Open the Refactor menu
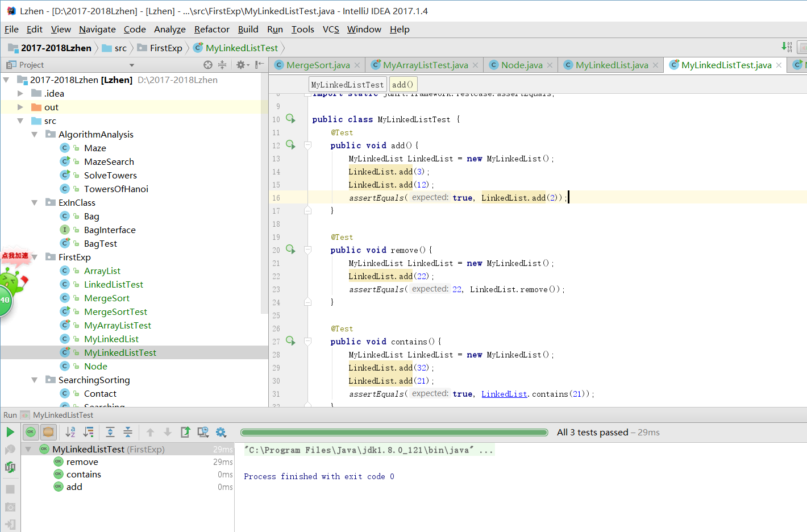Viewport: 807px width, 532px height. (x=212, y=30)
